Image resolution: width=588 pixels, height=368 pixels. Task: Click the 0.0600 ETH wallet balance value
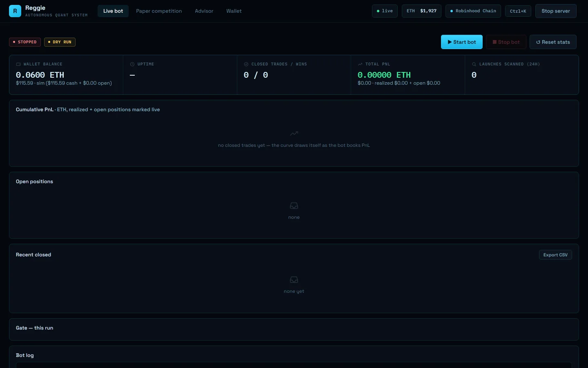click(x=40, y=75)
